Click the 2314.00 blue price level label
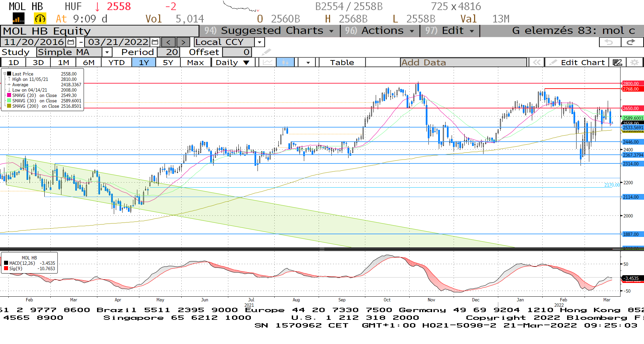 632,164
